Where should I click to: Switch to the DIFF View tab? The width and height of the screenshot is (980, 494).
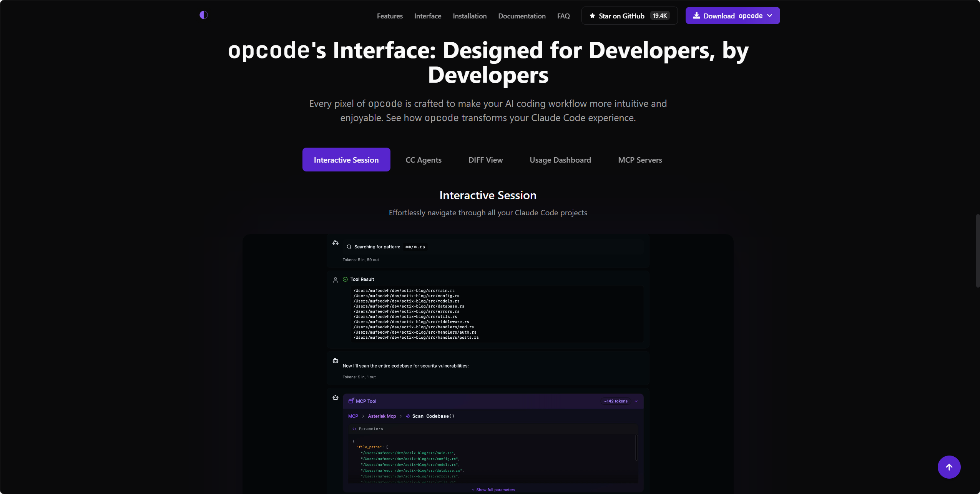[x=485, y=160]
